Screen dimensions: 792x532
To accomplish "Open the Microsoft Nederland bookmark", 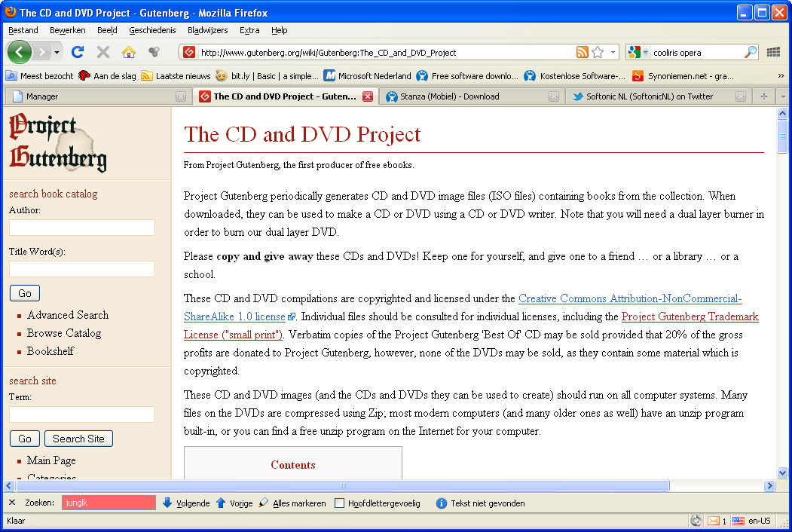I will pos(367,76).
